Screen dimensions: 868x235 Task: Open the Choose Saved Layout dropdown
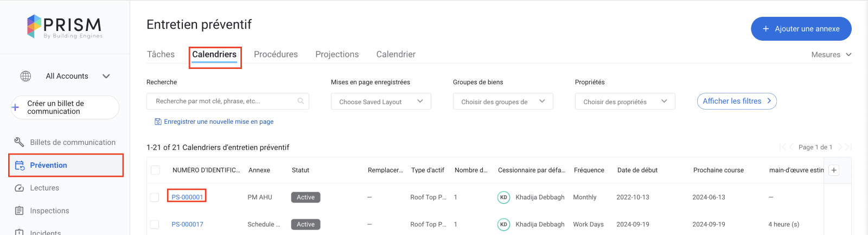381,101
